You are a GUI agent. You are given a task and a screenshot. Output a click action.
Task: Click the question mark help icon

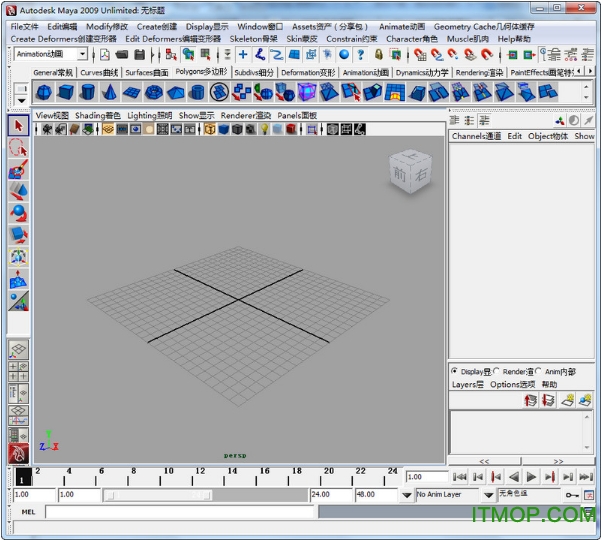(x=361, y=54)
